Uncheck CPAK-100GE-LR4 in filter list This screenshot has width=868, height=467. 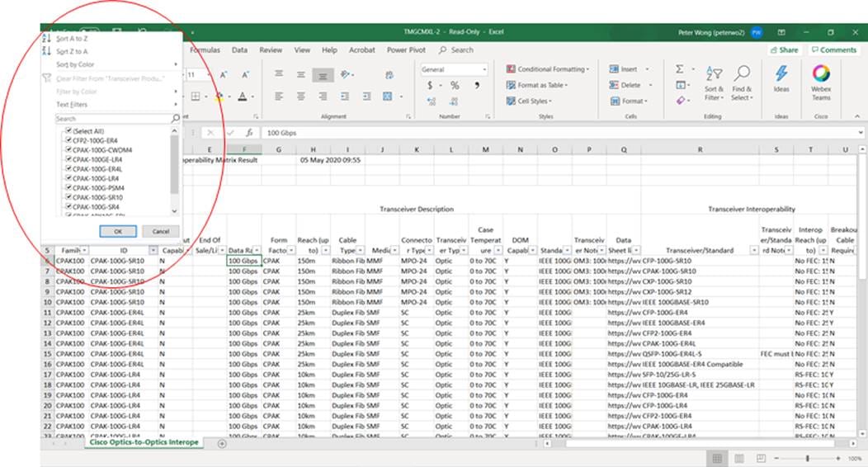pyautogui.click(x=68, y=159)
